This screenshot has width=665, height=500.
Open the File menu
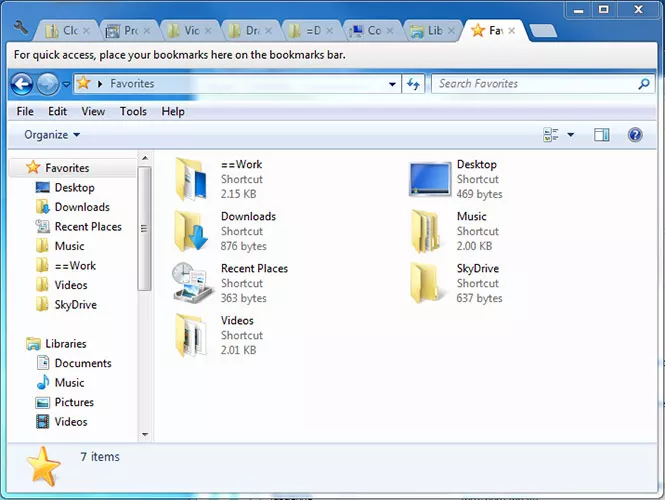pyautogui.click(x=25, y=112)
